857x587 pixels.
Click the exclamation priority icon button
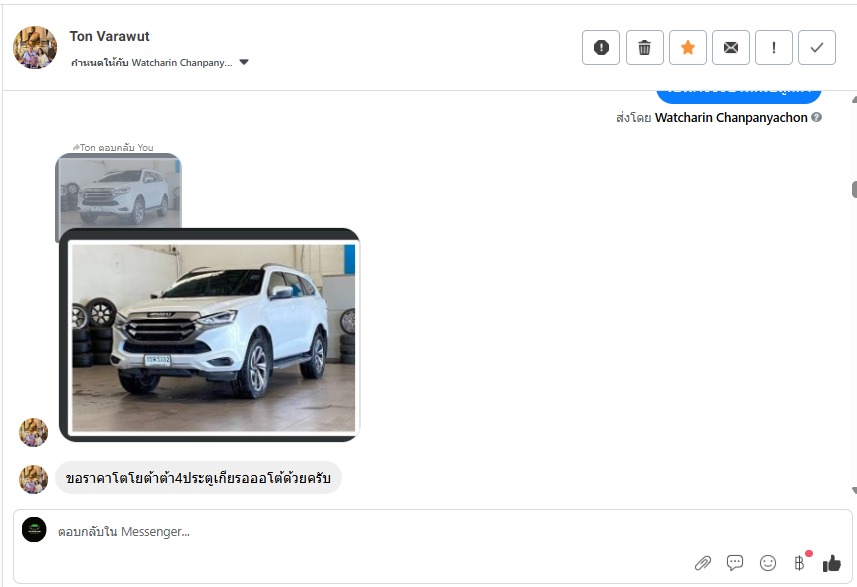[x=774, y=47]
